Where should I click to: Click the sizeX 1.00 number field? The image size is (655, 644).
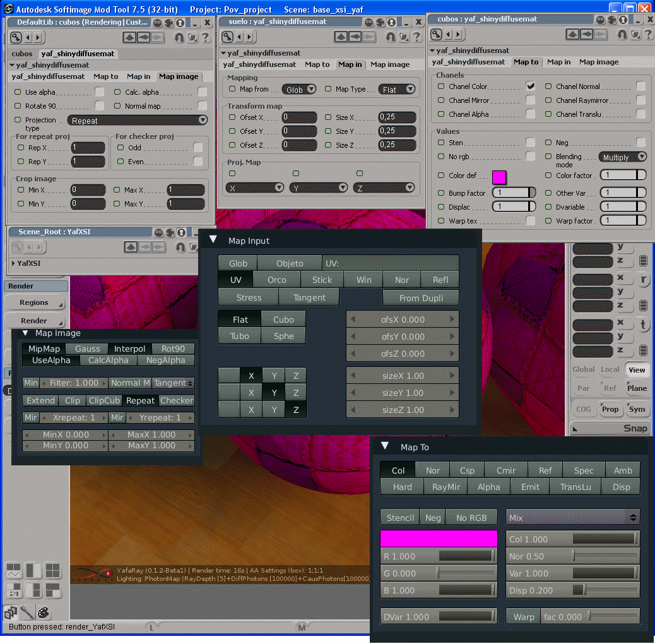point(403,376)
